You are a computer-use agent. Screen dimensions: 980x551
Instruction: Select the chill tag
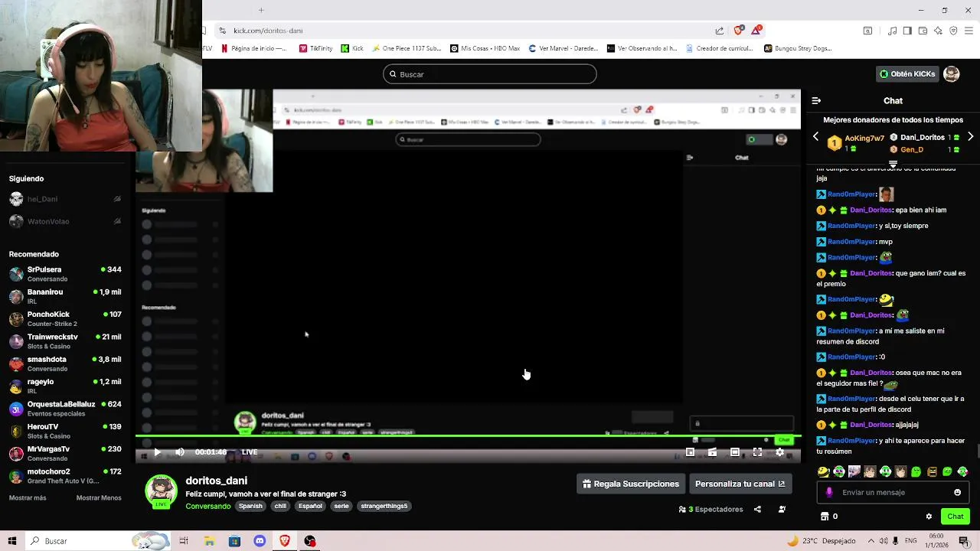pyautogui.click(x=280, y=506)
